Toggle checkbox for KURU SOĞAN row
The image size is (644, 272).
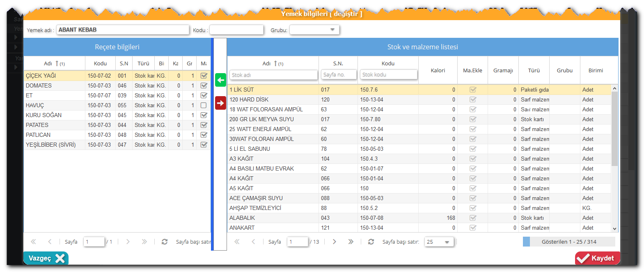pyautogui.click(x=204, y=115)
